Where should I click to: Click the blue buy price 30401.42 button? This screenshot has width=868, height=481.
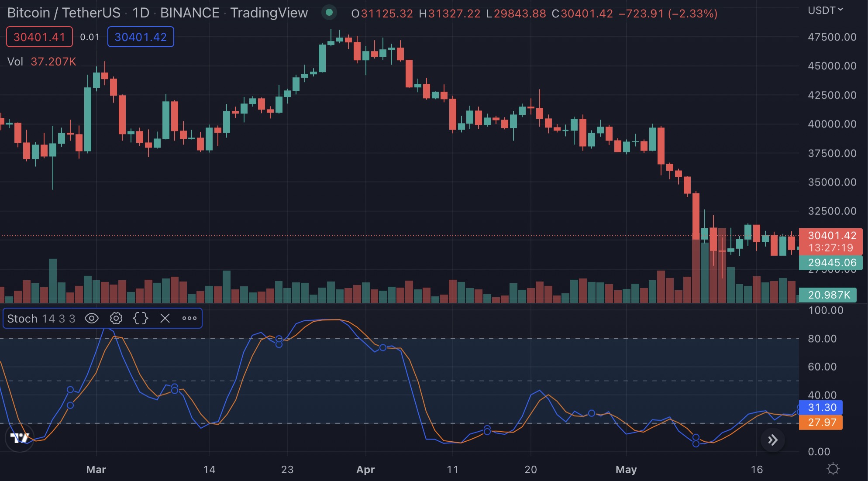point(141,37)
